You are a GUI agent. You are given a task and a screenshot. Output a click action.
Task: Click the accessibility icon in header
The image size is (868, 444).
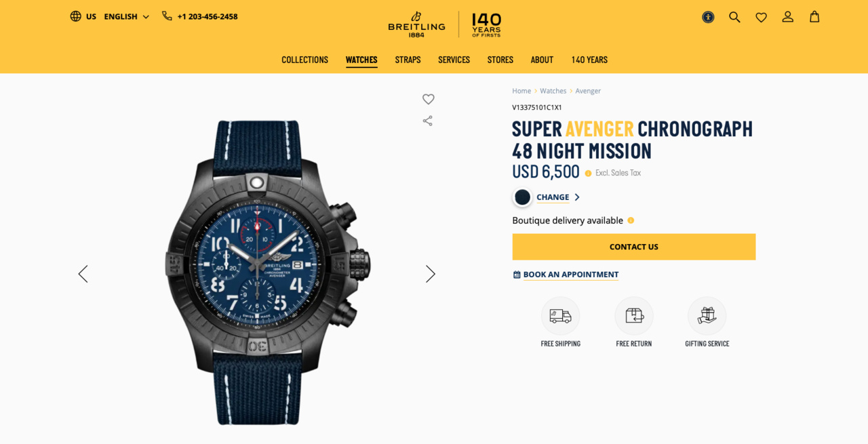tap(708, 17)
